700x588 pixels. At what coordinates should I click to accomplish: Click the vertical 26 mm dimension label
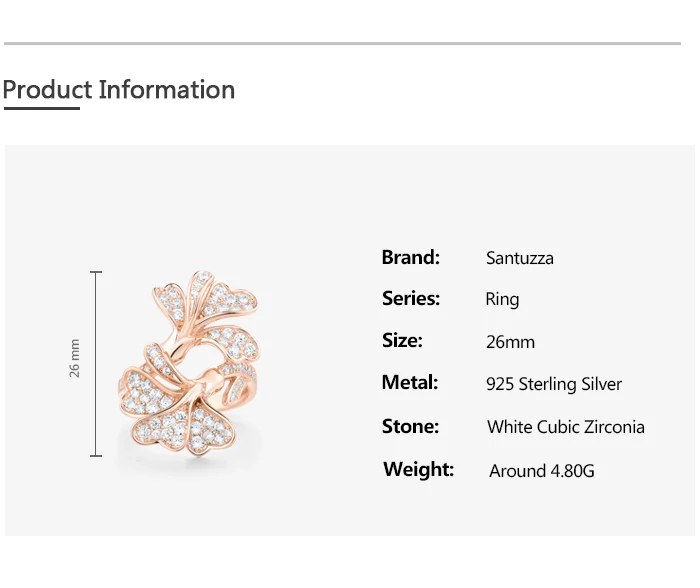click(x=75, y=358)
